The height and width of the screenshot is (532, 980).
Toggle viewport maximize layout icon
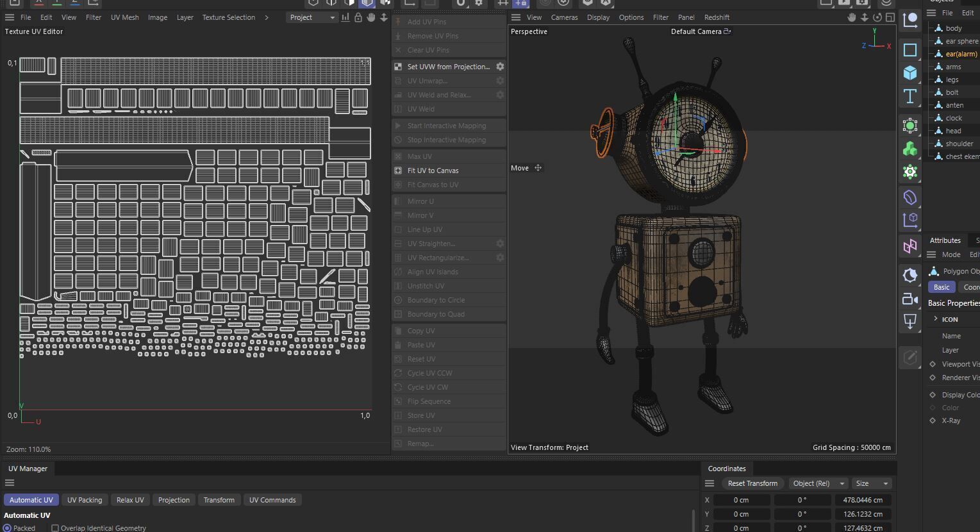(890, 17)
